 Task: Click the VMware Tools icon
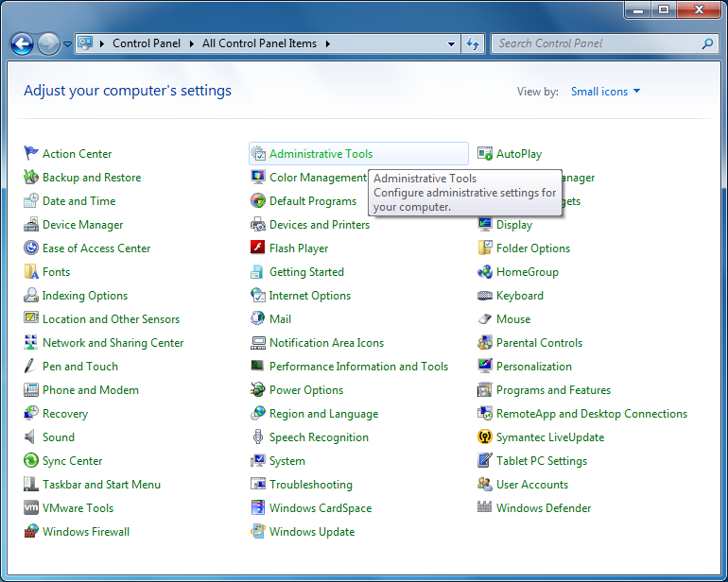click(x=31, y=508)
